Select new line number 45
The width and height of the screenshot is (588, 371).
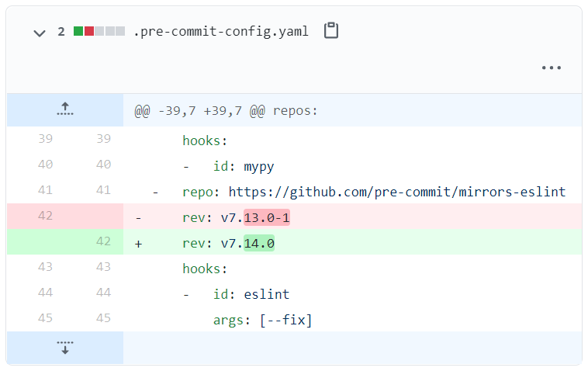(x=103, y=318)
